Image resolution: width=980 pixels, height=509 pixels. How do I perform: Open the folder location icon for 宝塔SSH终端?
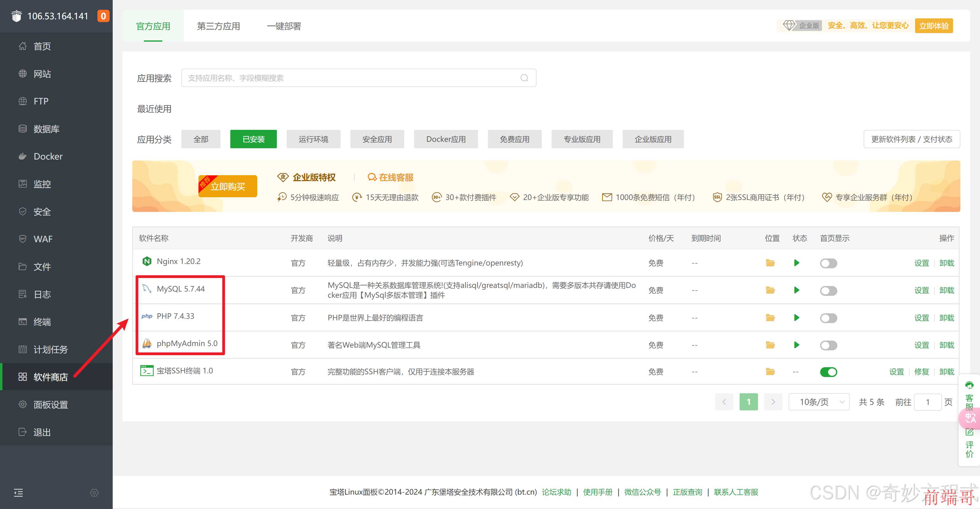point(770,372)
